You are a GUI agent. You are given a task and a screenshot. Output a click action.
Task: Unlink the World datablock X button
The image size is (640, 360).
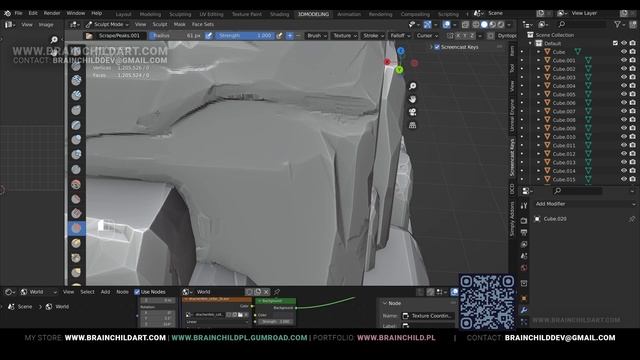click(x=266, y=292)
